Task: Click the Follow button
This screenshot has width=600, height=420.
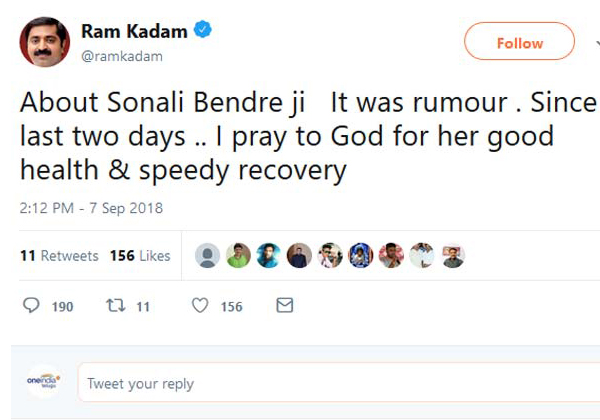Action: tap(519, 43)
